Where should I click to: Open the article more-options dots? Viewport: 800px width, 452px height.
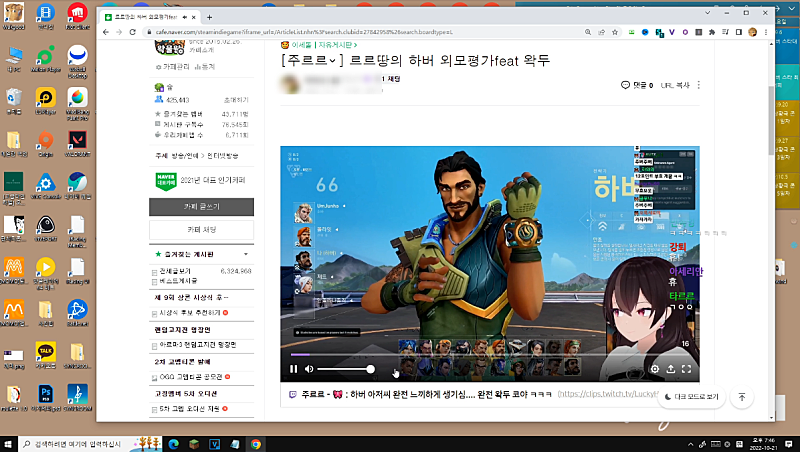(698, 85)
